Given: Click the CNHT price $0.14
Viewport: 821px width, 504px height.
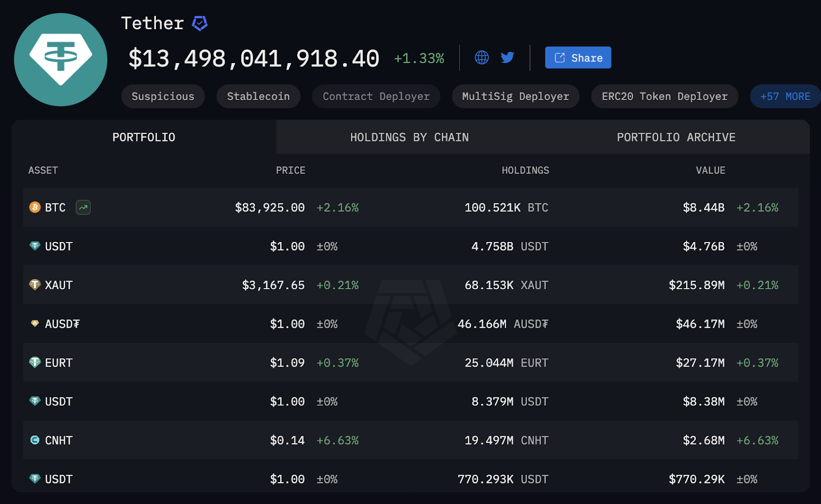Looking at the screenshot, I should pyautogui.click(x=287, y=440).
